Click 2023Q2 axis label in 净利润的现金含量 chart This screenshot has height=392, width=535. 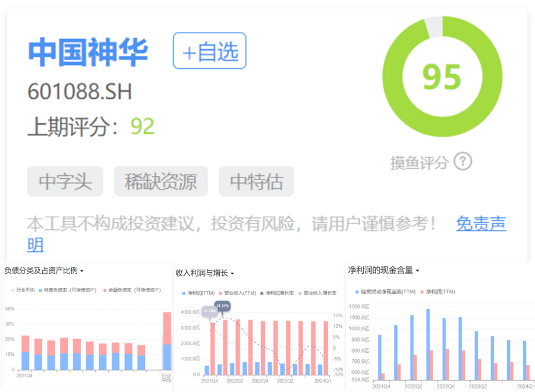478,387
